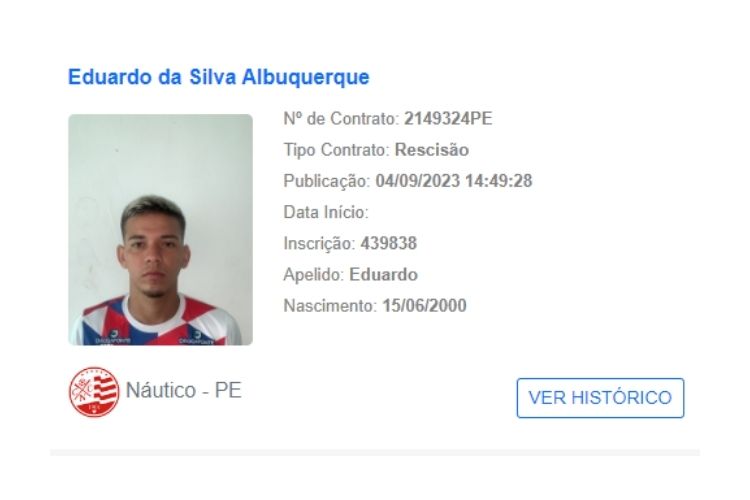Click the Náutico club crest icon
Image resolution: width=750 pixels, height=500 pixels.
[x=94, y=392]
